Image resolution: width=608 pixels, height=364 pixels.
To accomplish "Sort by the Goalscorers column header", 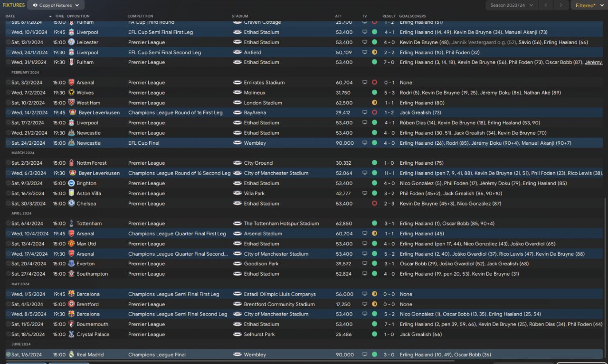I will pyautogui.click(x=412, y=16).
